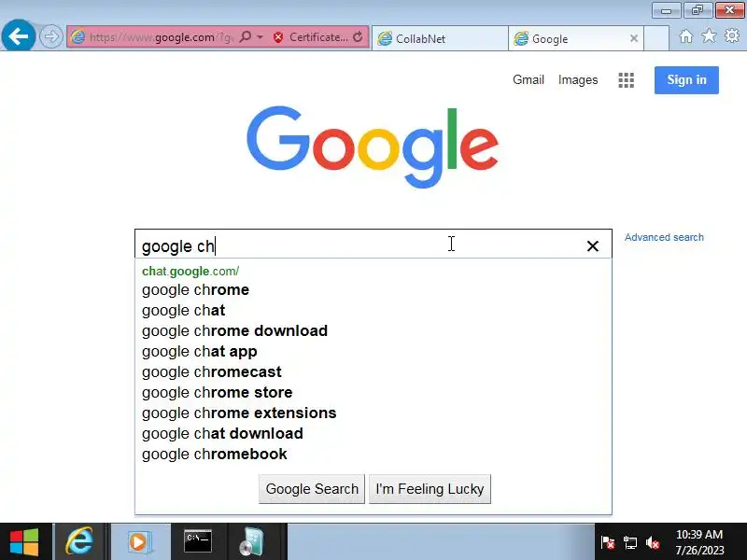Clear the search box with the X
Image resolution: width=747 pixels, height=560 pixels.
(x=593, y=245)
